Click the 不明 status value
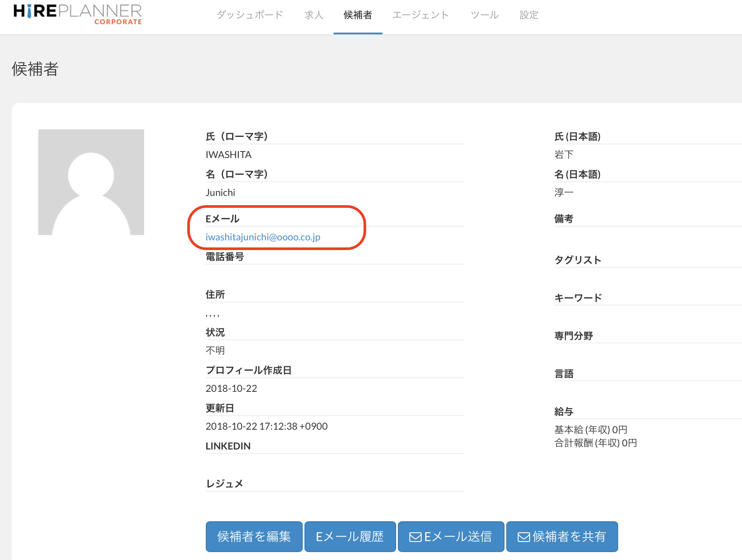The width and height of the screenshot is (742, 560). (x=215, y=350)
